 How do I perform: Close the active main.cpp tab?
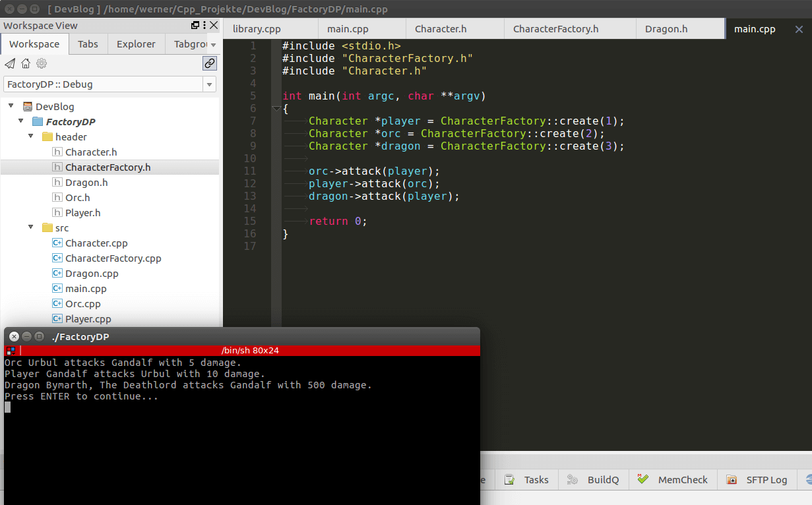[x=799, y=28]
